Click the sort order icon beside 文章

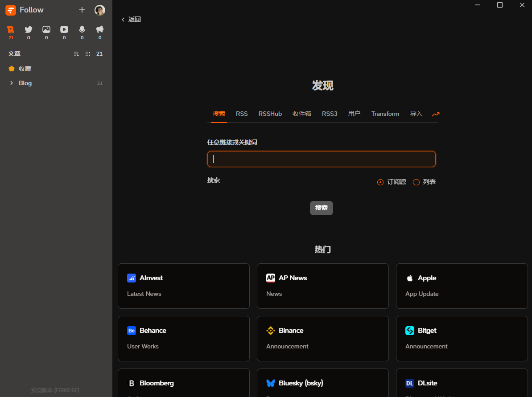click(x=76, y=53)
